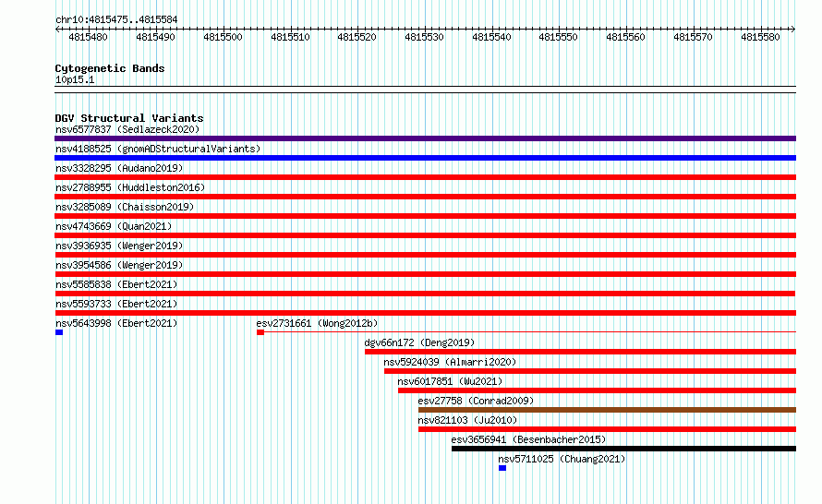Click the nsv6577837 (Sedlazeck2020) label
The height and width of the screenshot is (504, 822).
coord(127,129)
